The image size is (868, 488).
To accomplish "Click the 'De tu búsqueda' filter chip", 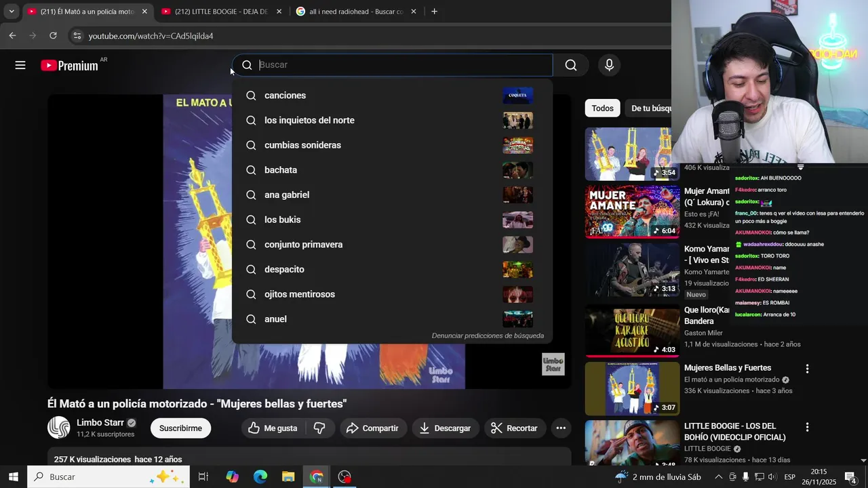I will click(x=650, y=108).
